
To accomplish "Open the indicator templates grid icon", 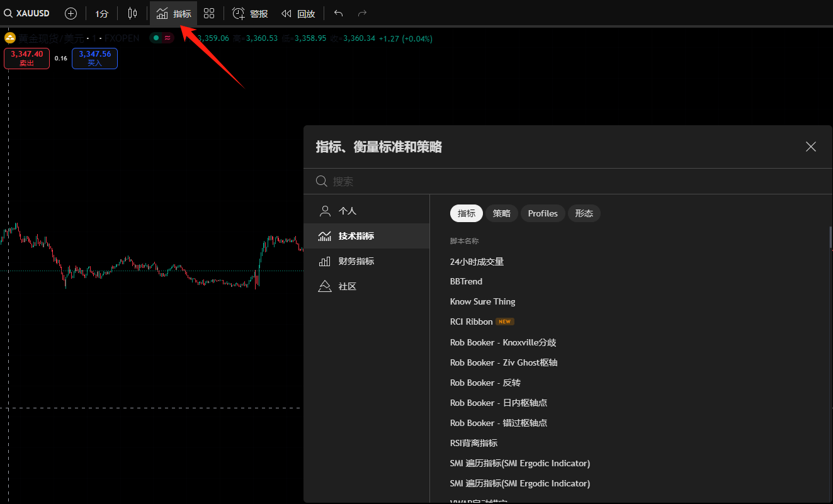I will pyautogui.click(x=209, y=13).
